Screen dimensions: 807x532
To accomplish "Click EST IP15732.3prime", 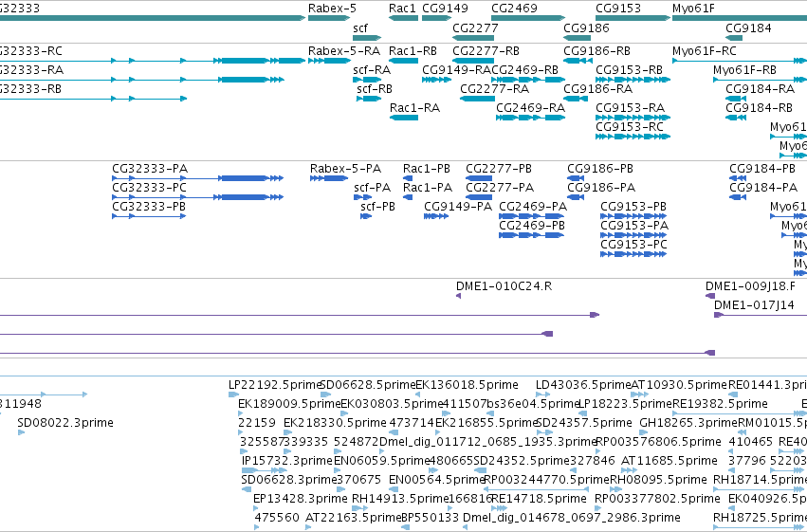I will 265,470.
